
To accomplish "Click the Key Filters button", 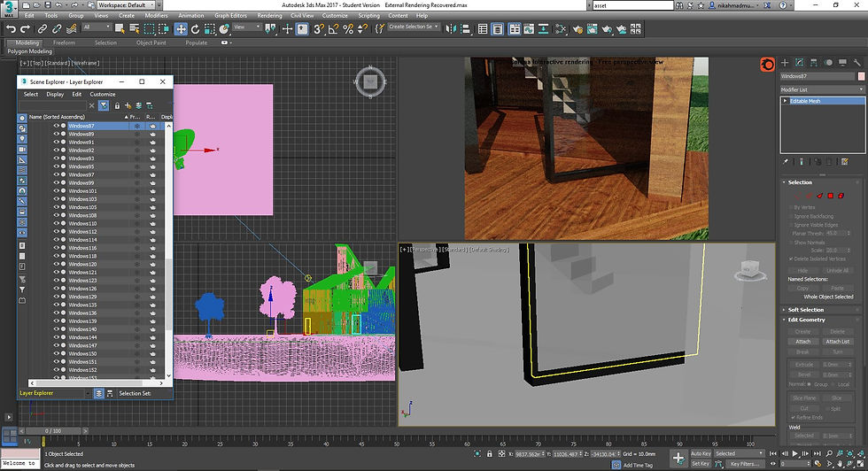I will coord(743,464).
